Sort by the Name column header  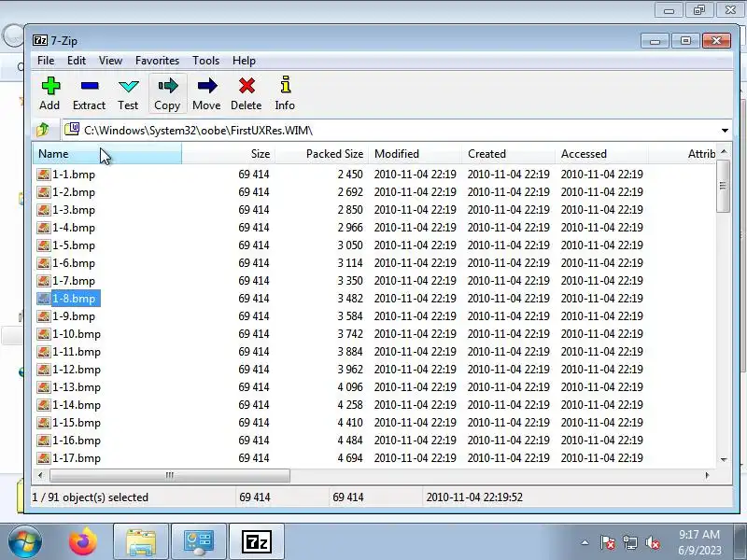click(x=107, y=154)
